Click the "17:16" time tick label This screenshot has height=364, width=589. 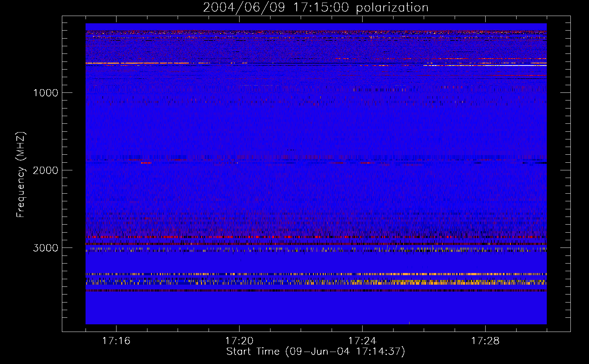pyautogui.click(x=116, y=341)
